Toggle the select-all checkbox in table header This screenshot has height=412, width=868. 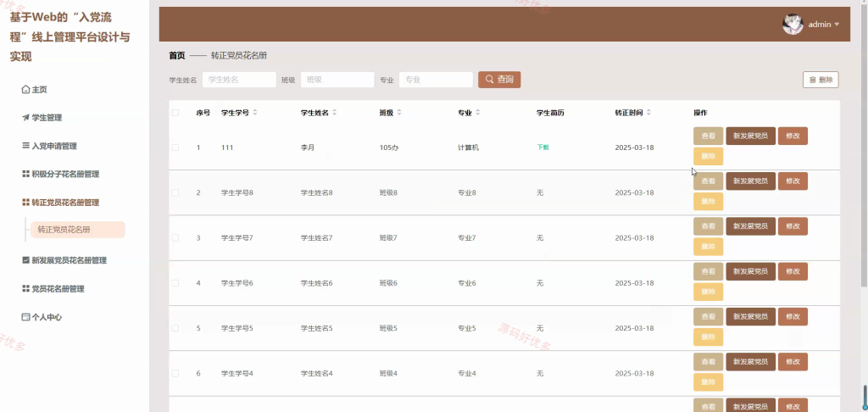coord(175,113)
